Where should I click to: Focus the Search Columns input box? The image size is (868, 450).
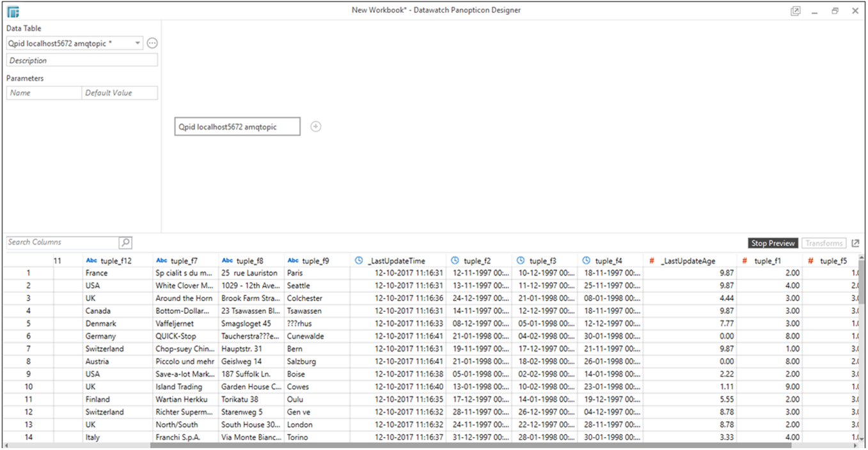(x=62, y=243)
